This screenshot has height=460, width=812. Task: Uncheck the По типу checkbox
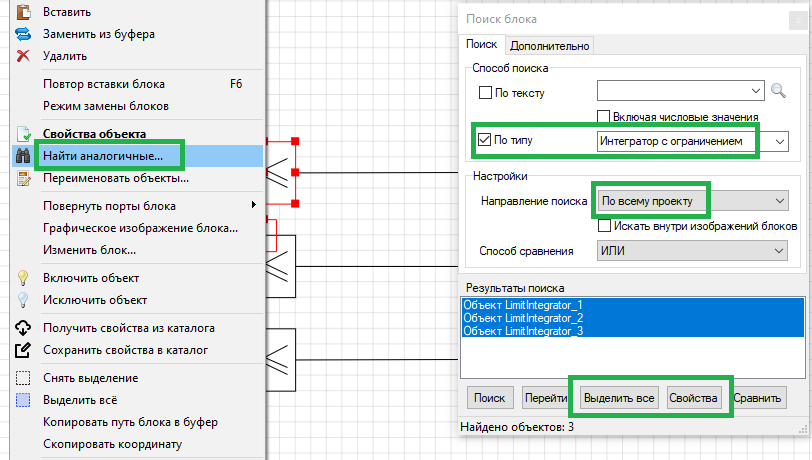pyautogui.click(x=486, y=140)
